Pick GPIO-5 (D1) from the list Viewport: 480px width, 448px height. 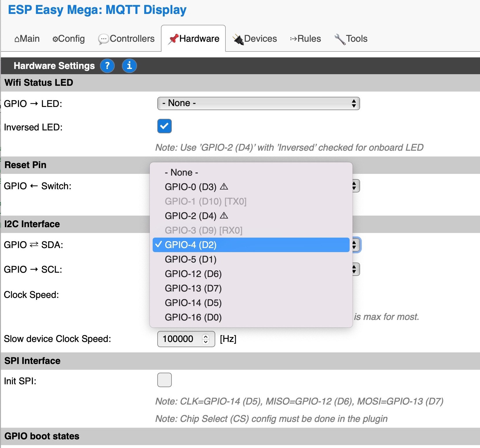pyautogui.click(x=251, y=259)
